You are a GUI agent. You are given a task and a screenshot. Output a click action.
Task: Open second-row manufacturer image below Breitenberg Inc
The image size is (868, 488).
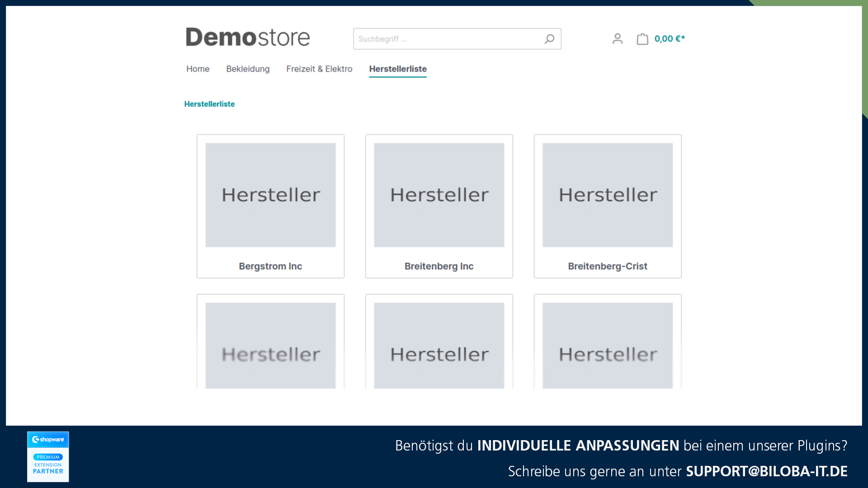(x=439, y=346)
